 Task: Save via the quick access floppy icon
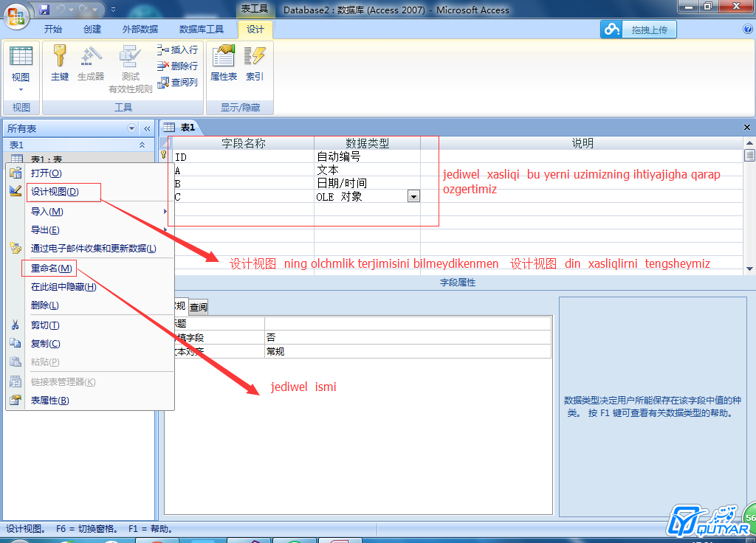(44, 9)
